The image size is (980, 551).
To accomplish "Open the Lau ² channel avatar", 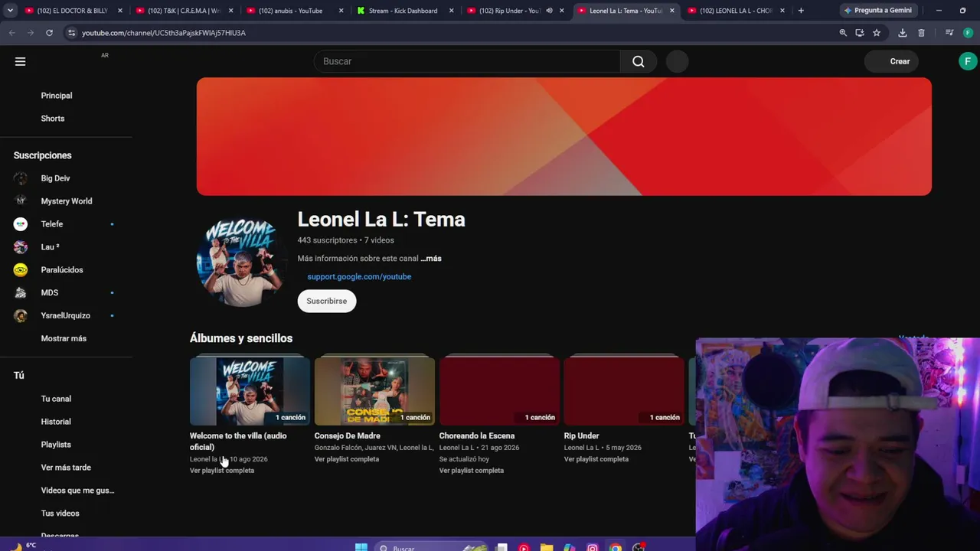I will point(21,247).
